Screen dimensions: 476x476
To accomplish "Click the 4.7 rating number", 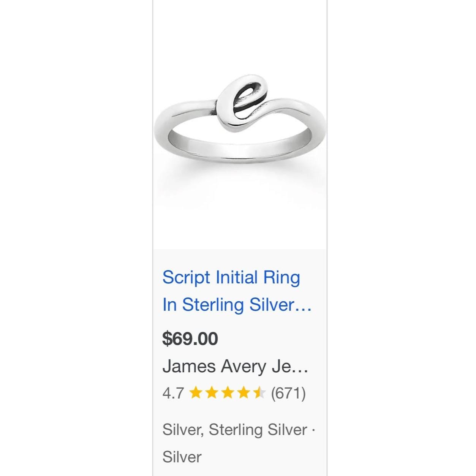I will (x=173, y=393).
